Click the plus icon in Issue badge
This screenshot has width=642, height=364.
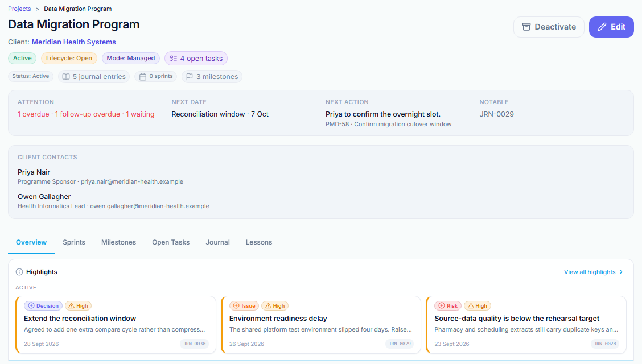pyautogui.click(x=236, y=306)
